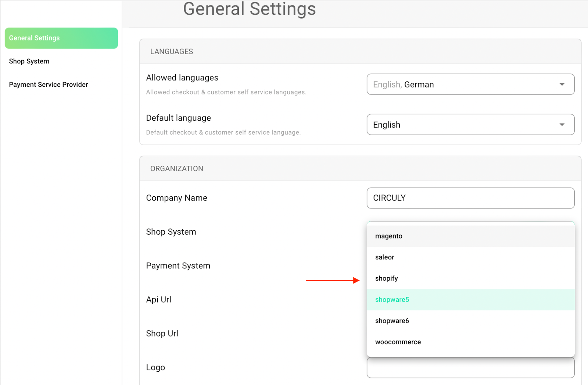
Task: Click the Logo label
Action: tap(155, 367)
